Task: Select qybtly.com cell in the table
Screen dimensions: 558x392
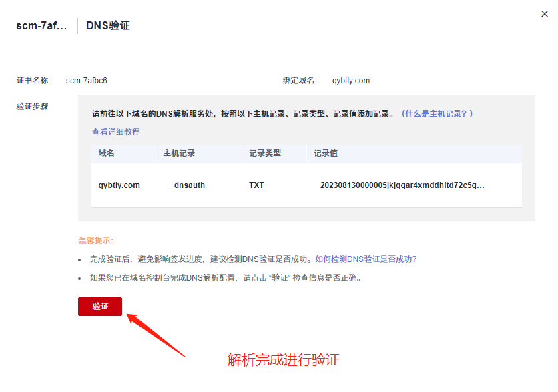Action: pyautogui.click(x=119, y=185)
